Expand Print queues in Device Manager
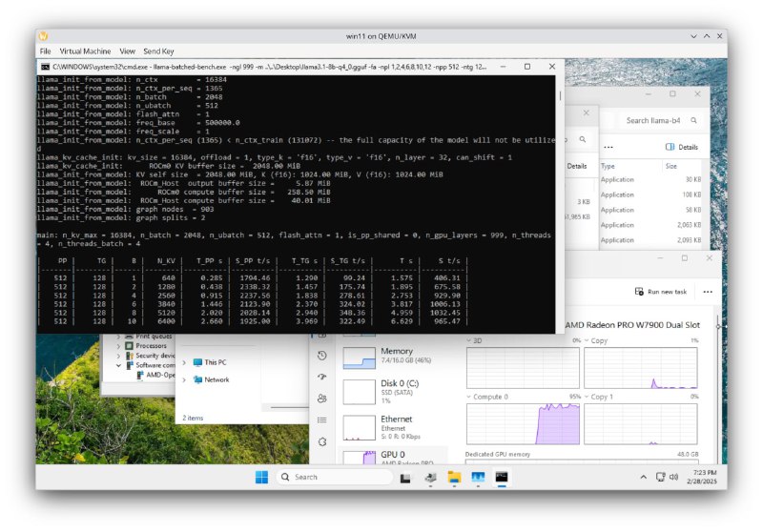 [x=118, y=337]
